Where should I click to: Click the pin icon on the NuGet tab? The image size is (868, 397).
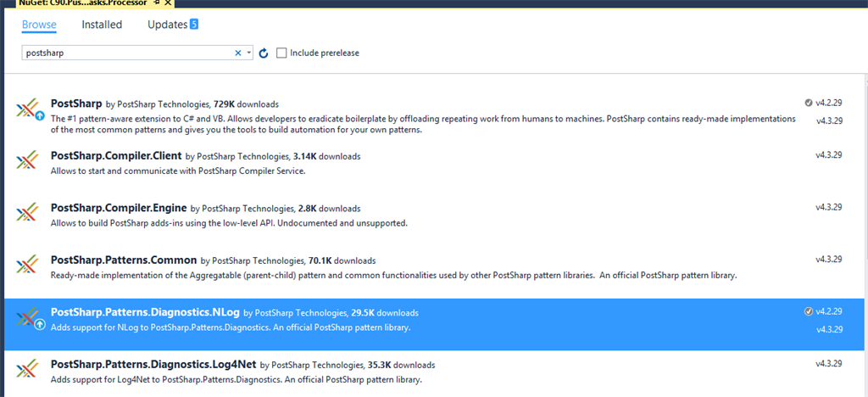click(x=157, y=3)
